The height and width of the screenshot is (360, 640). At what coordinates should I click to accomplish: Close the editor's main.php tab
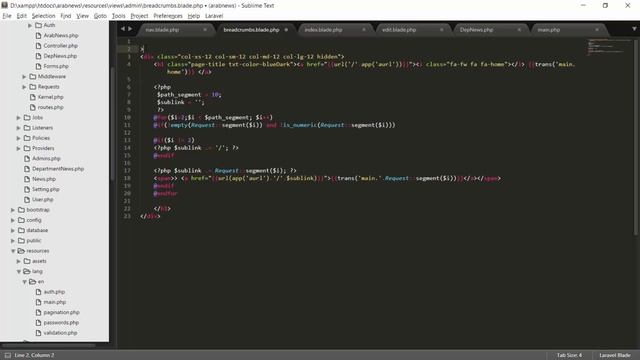[597, 30]
